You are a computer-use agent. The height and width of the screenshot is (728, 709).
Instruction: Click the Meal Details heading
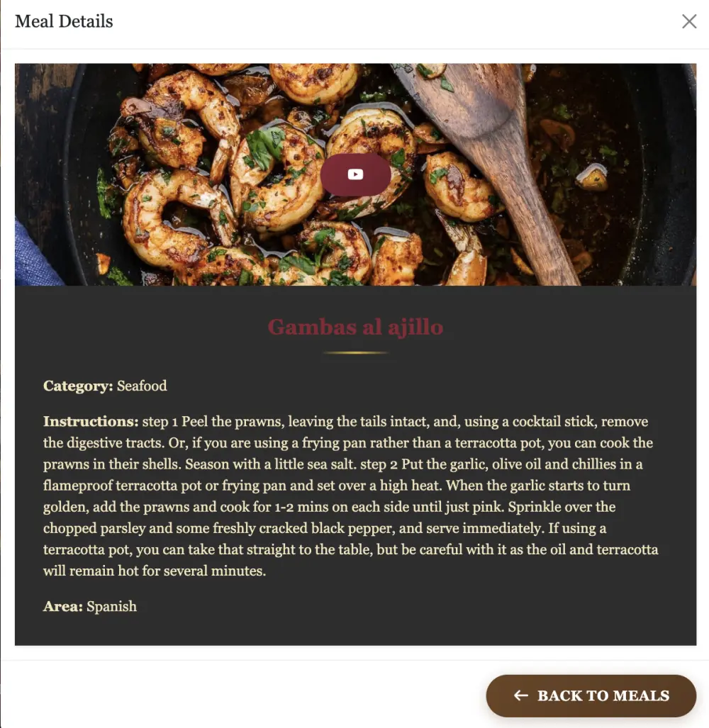64,21
